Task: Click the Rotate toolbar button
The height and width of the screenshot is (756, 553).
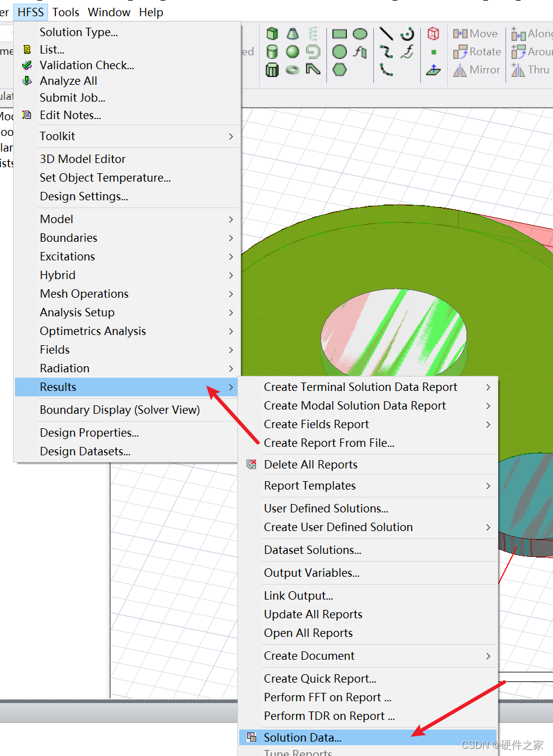Action: [x=477, y=52]
